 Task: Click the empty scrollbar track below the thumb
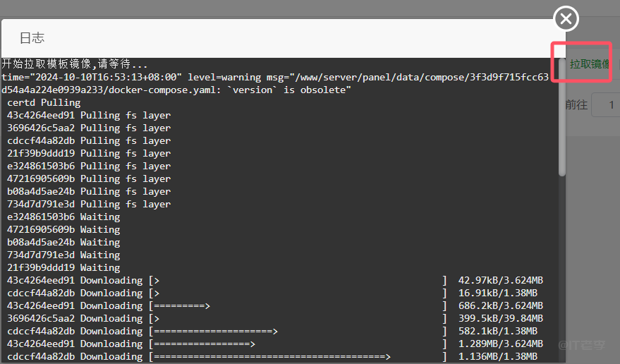pos(561,268)
